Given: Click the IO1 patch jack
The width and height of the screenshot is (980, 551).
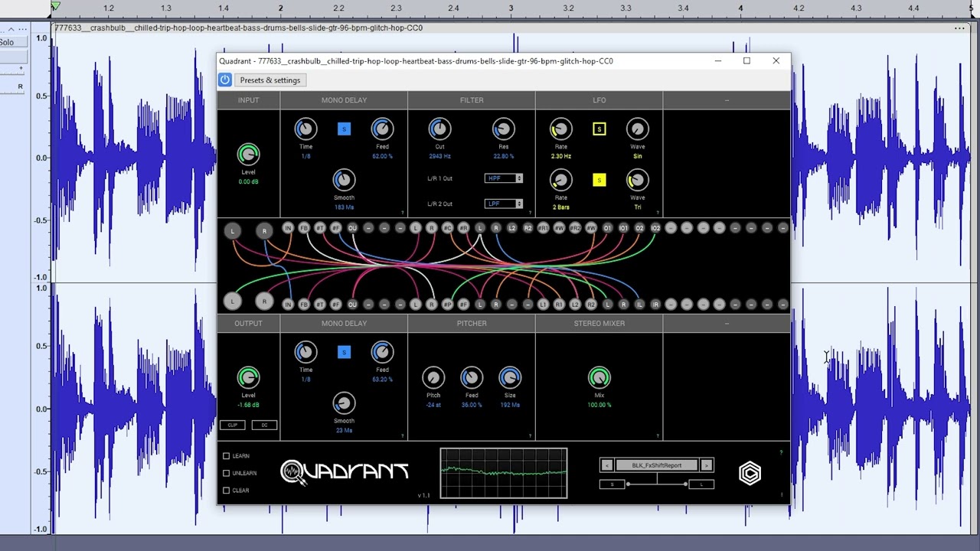Looking at the screenshot, I should [x=623, y=228].
